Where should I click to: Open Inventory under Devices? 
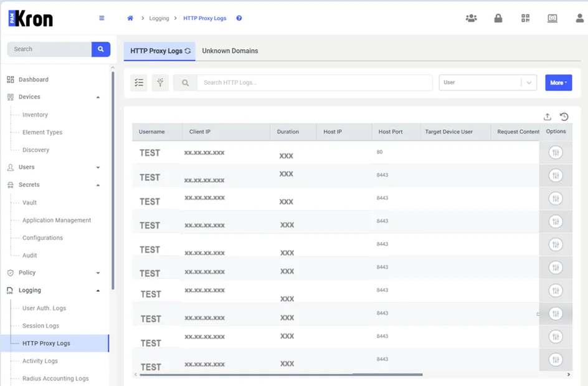[x=35, y=115]
